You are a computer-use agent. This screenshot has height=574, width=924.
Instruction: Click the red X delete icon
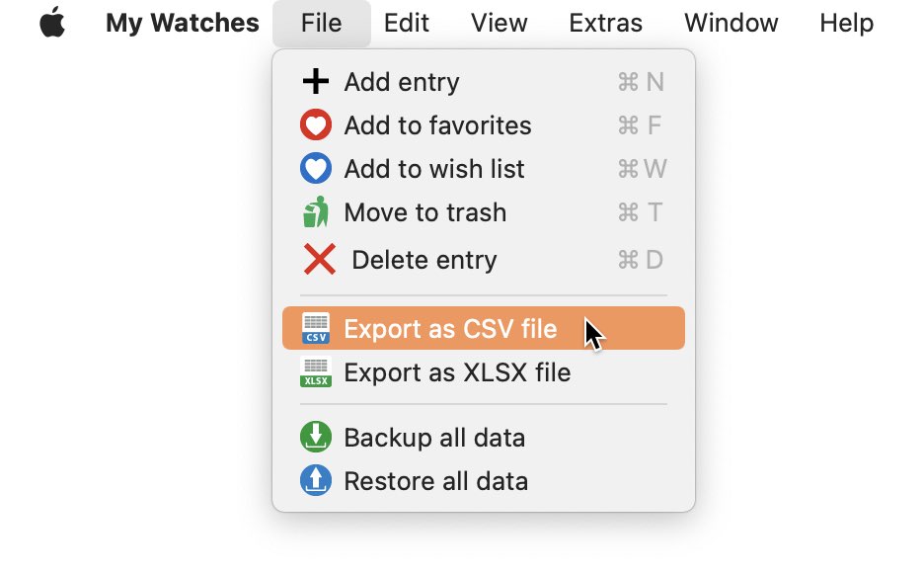[320, 259]
